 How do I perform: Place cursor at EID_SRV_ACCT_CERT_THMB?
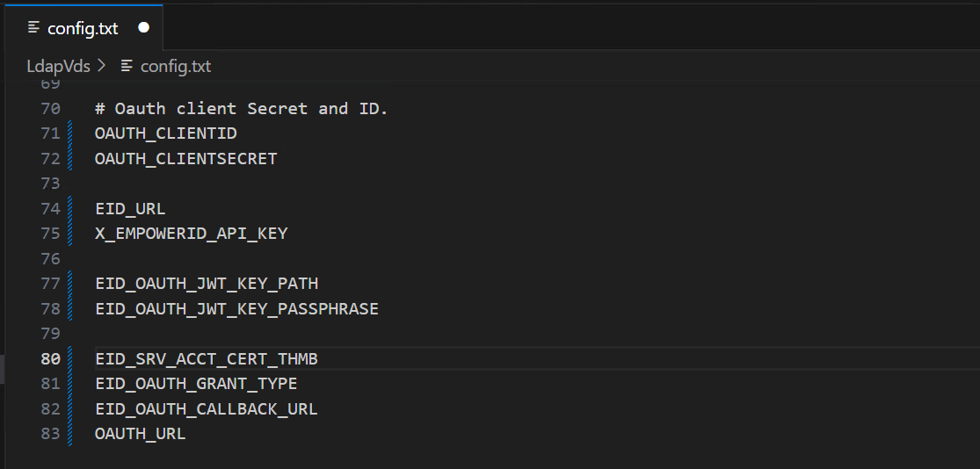coord(206,359)
